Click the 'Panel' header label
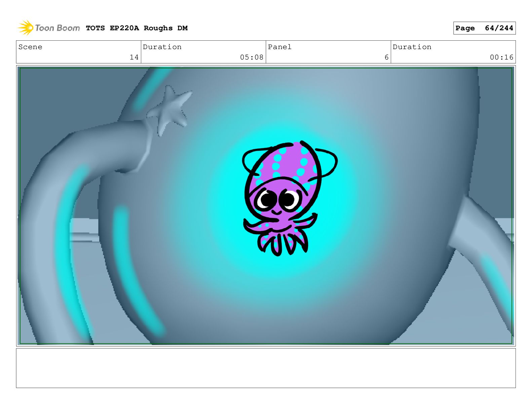This screenshot has height=412, width=532. point(280,47)
